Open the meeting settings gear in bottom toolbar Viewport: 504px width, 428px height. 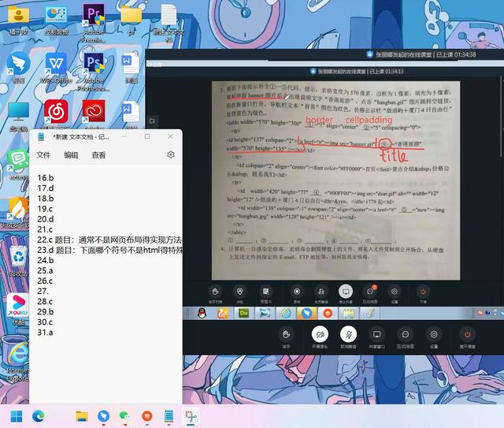(434, 333)
